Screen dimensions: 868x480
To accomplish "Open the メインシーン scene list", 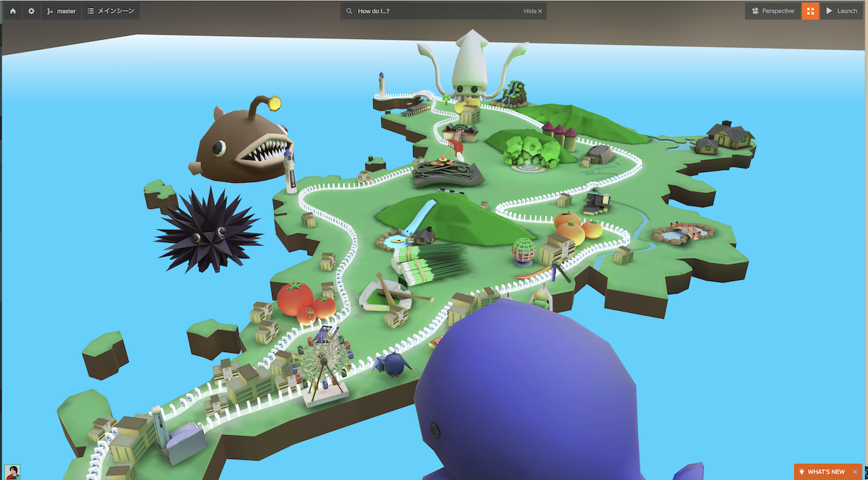I will coord(111,11).
